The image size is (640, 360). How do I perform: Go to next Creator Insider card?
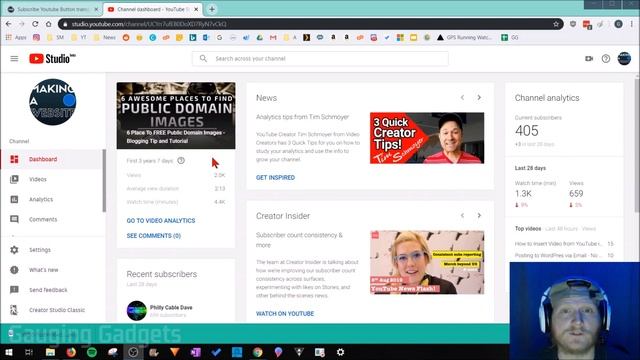pyautogui.click(x=479, y=216)
